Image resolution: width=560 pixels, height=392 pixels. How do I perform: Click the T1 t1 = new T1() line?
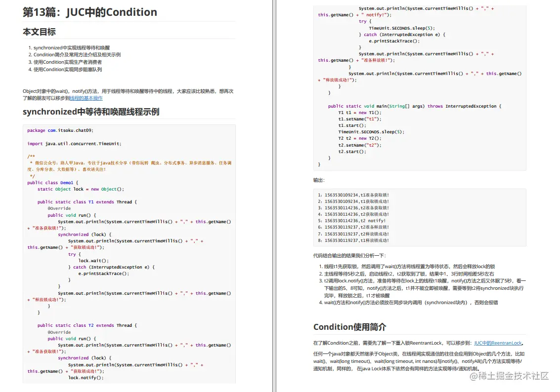click(360, 113)
